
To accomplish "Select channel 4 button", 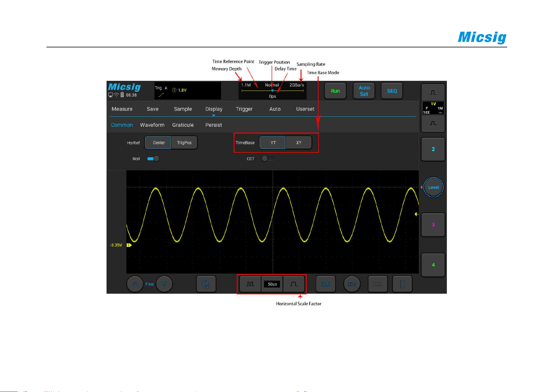I will [433, 265].
